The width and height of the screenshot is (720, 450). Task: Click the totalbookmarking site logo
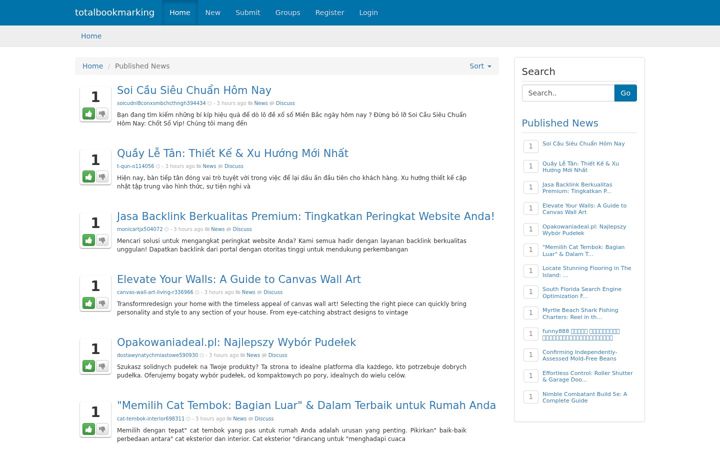pyautogui.click(x=114, y=12)
